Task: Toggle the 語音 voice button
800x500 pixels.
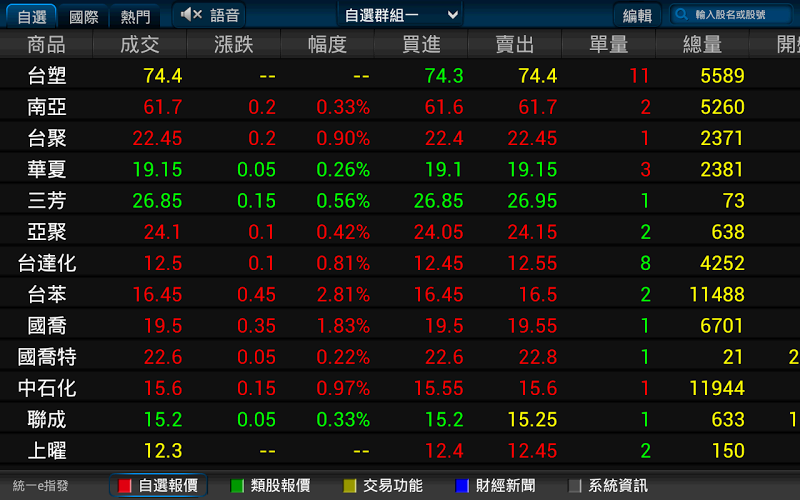Action: (x=209, y=15)
